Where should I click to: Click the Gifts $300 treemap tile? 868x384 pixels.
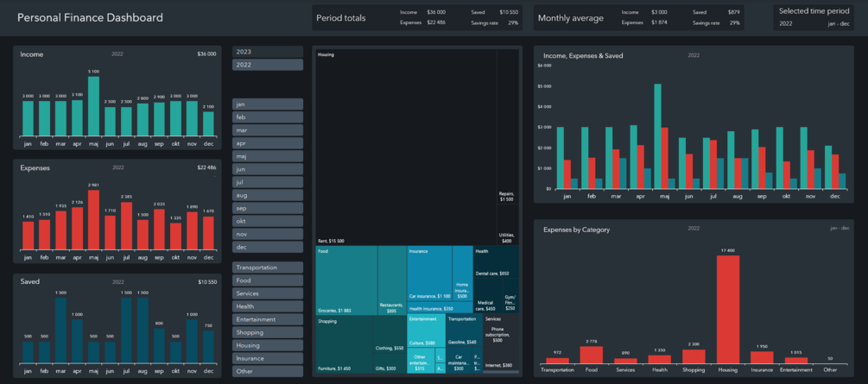click(x=390, y=363)
